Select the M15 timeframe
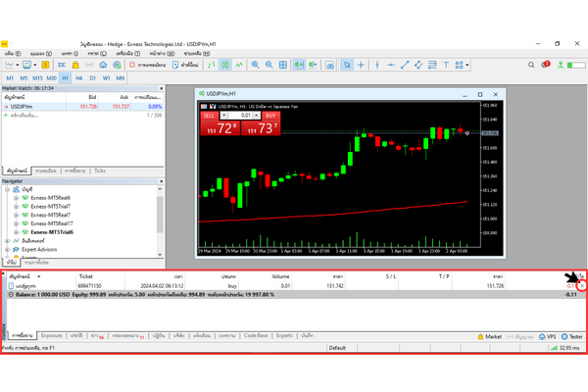This screenshot has width=588, height=392. (37, 76)
